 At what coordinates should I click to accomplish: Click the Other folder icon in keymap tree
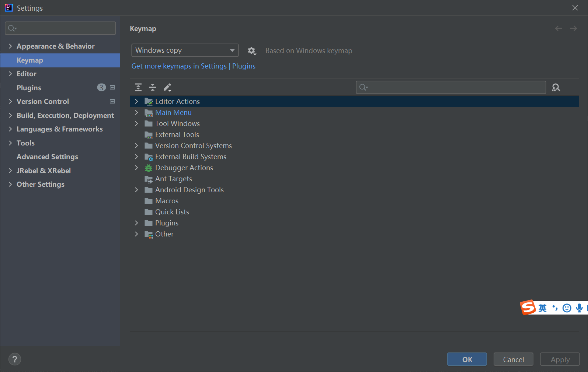149,234
